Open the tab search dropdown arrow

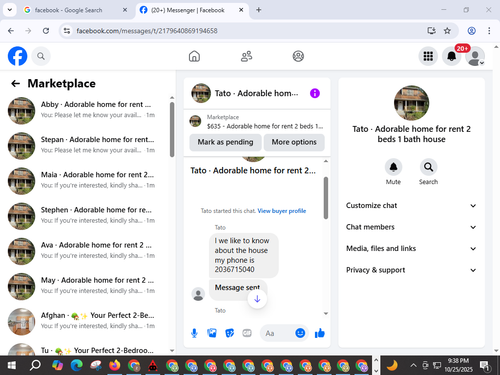tap(10, 10)
